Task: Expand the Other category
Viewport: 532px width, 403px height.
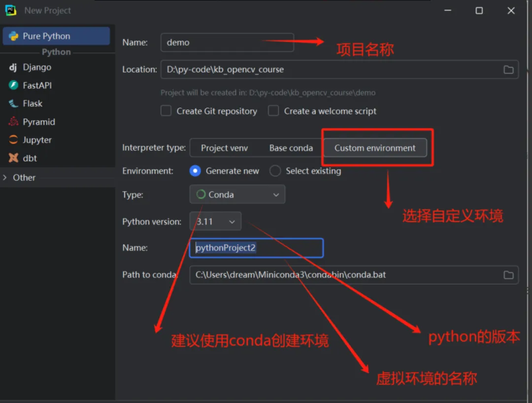Action: pyautogui.click(x=5, y=177)
